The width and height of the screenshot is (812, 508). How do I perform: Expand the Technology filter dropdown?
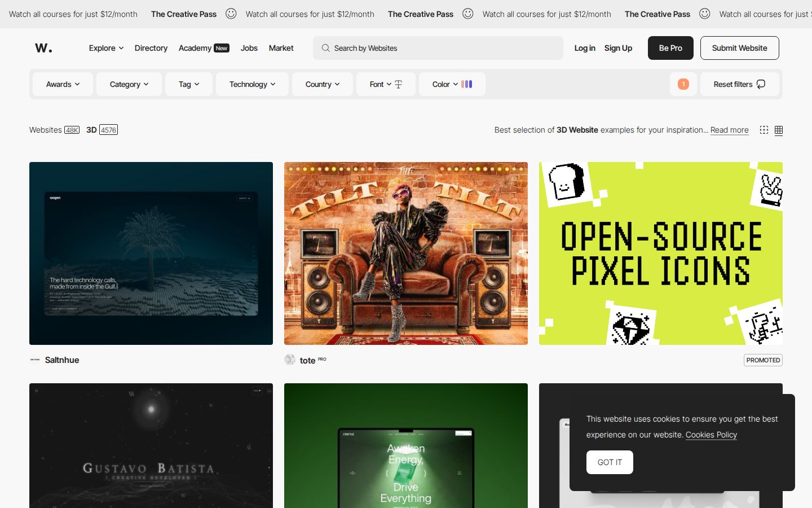pos(252,84)
